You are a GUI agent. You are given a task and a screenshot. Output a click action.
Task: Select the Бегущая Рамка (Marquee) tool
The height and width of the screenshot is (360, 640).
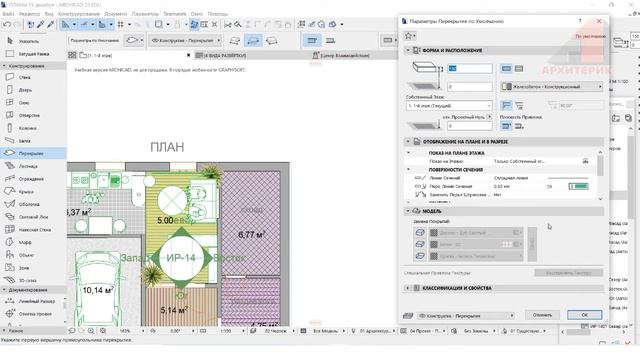(33, 54)
